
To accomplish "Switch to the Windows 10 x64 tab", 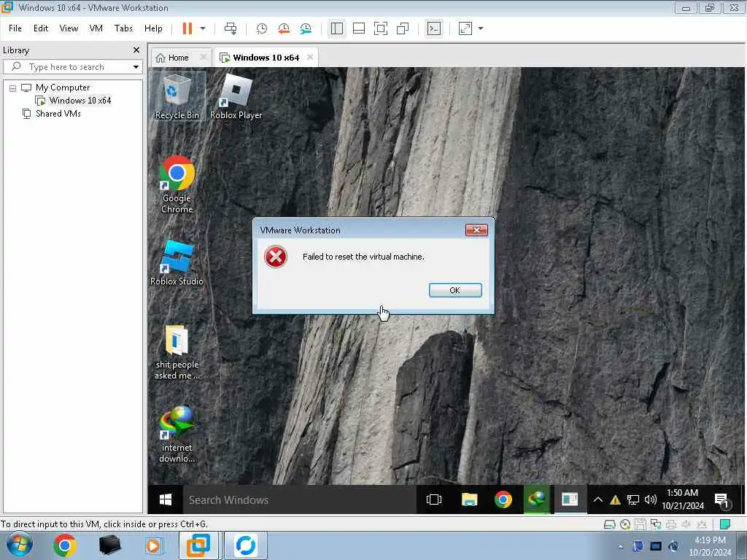I will [266, 58].
